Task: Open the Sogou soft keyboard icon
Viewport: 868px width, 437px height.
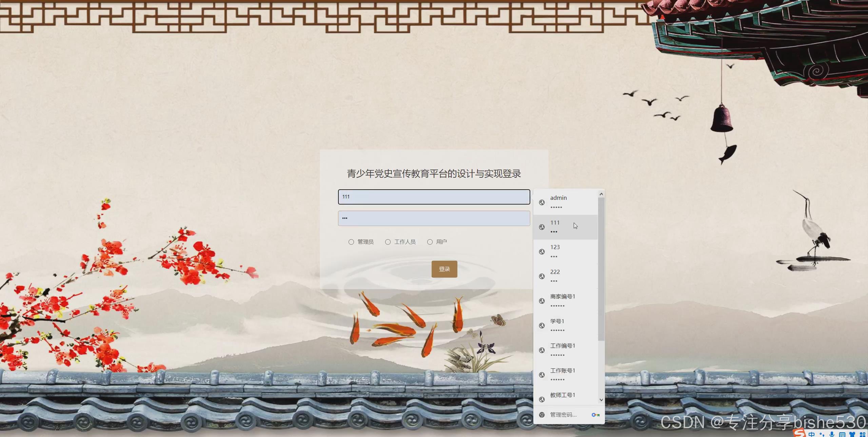Action: [x=842, y=434]
